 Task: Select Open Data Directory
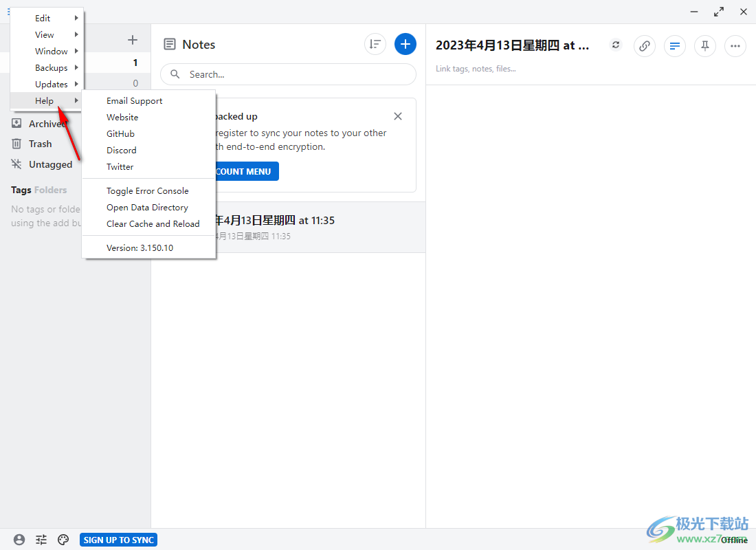click(148, 207)
